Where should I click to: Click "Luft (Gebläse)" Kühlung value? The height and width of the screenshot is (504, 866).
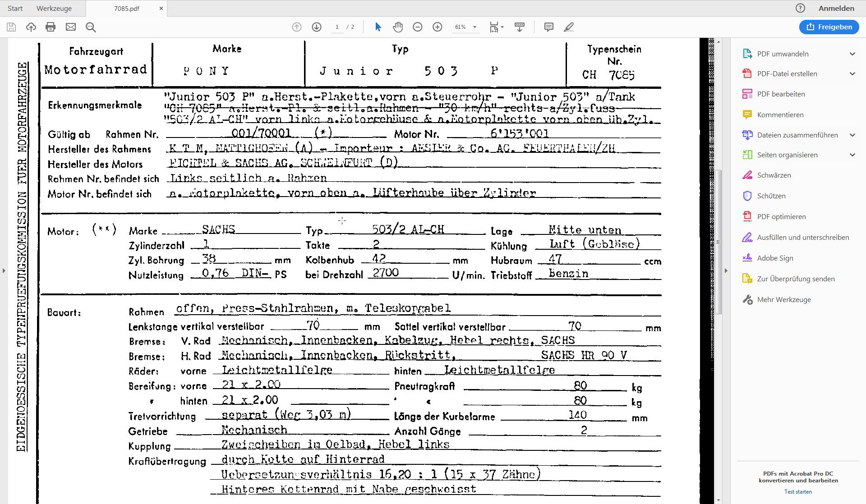594,244
